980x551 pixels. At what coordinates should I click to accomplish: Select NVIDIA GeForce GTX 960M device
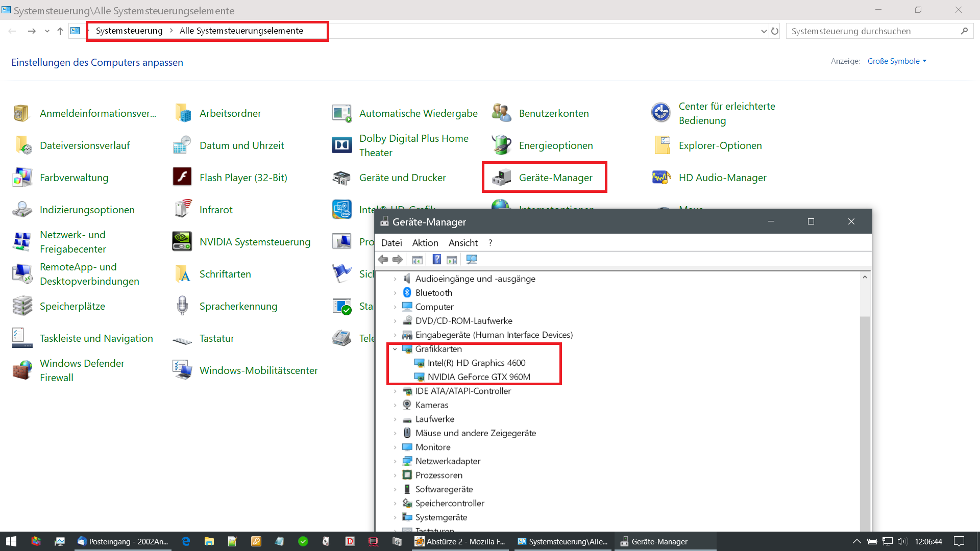coord(479,377)
